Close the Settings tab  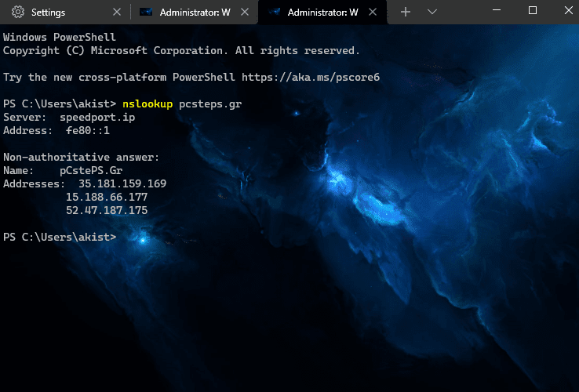click(x=117, y=13)
